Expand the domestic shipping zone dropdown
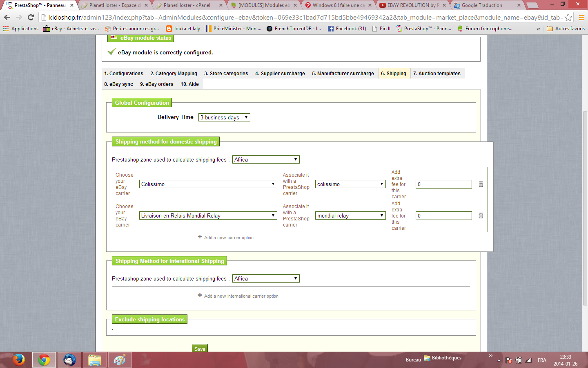 266,159
